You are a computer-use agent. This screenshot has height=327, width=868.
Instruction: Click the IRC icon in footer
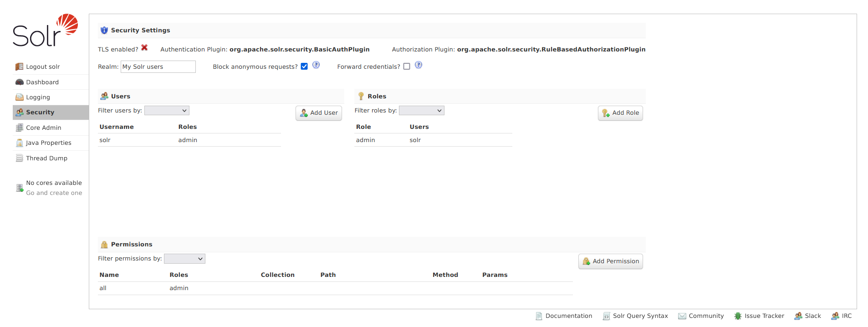pos(835,316)
